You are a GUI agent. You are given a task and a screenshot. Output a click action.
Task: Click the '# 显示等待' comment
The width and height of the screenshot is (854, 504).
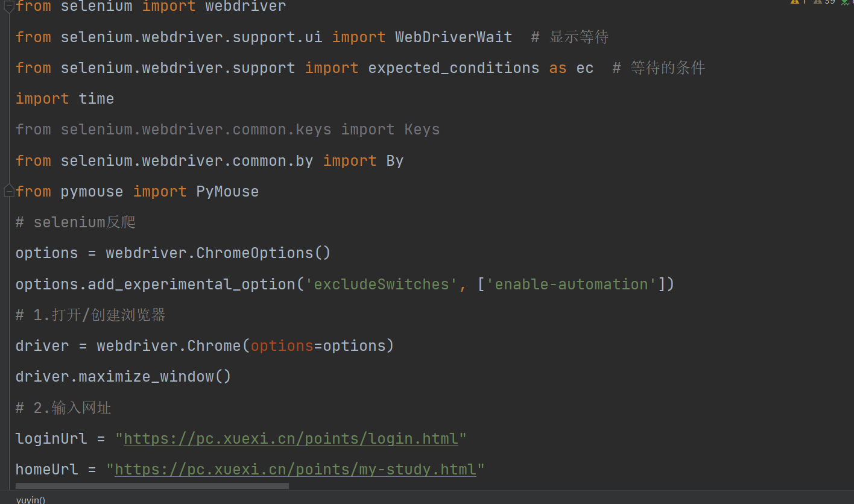pos(570,37)
